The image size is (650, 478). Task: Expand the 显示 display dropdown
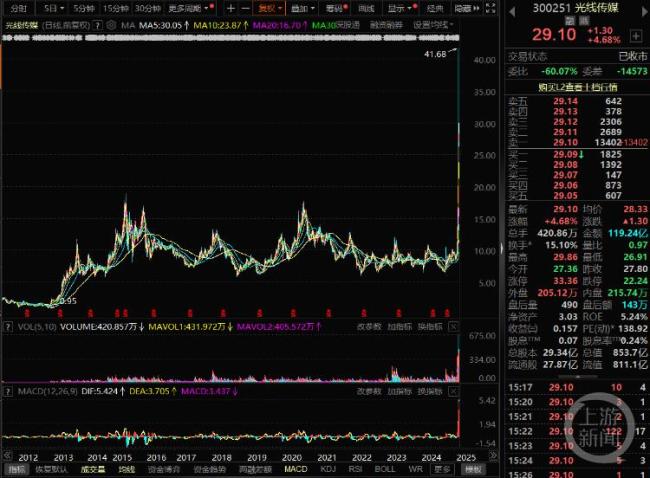click(x=398, y=8)
